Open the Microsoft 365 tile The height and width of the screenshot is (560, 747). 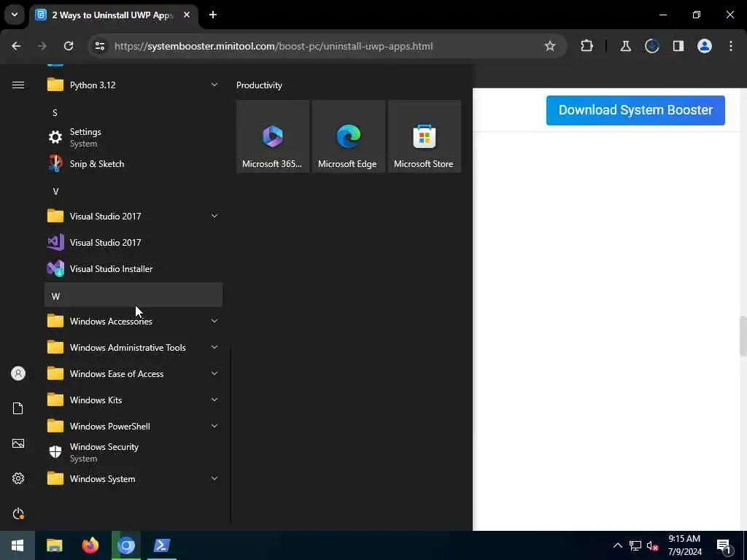coord(273,136)
